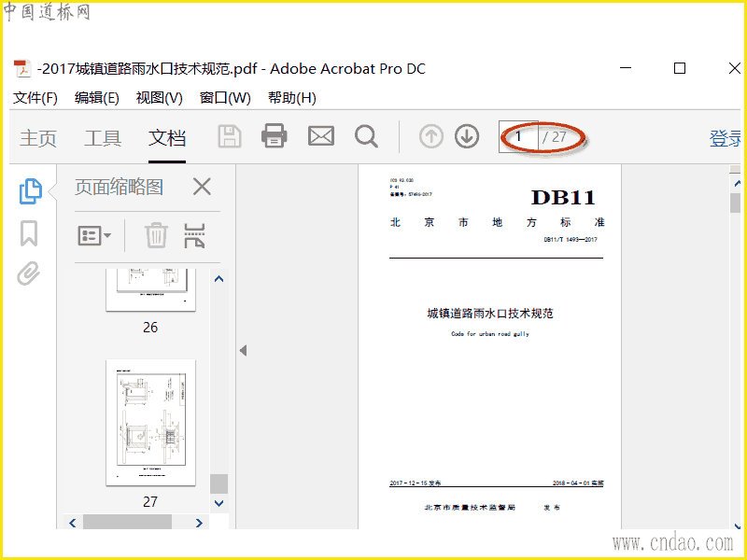The height and width of the screenshot is (560, 747).
Task: Click Adobe Acrobat PDF title icon
Action: tap(21, 68)
